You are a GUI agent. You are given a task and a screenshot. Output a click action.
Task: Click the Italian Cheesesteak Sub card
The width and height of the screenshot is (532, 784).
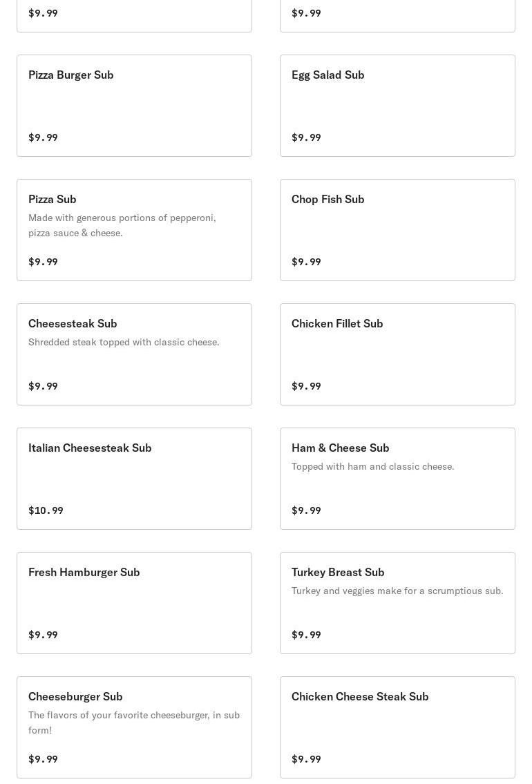click(x=134, y=479)
